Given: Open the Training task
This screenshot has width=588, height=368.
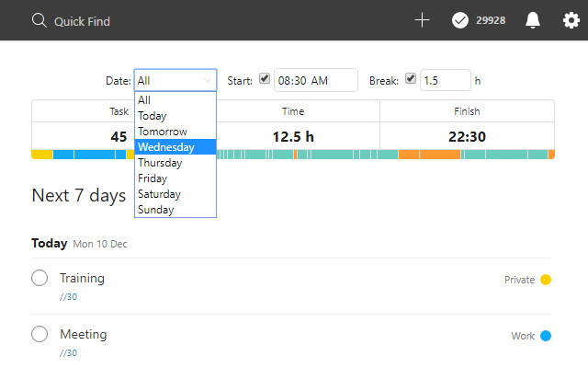Looking at the screenshot, I should coord(82,278).
